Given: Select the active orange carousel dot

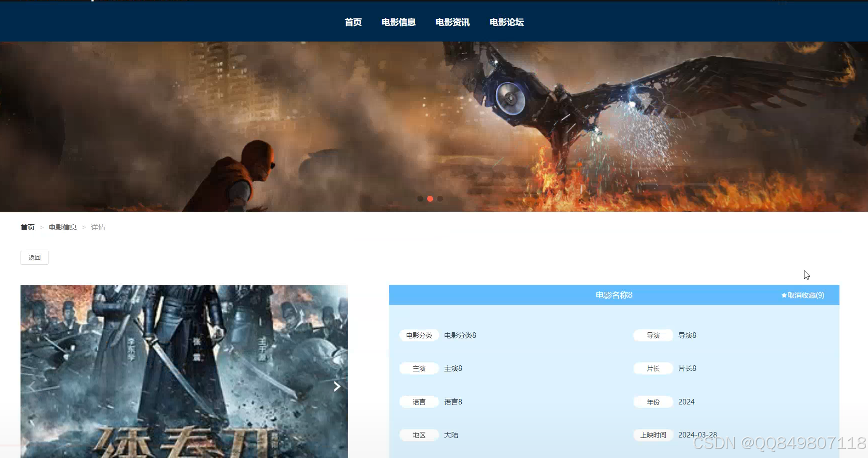Looking at the screenshot, I should [x=430, y=199].
